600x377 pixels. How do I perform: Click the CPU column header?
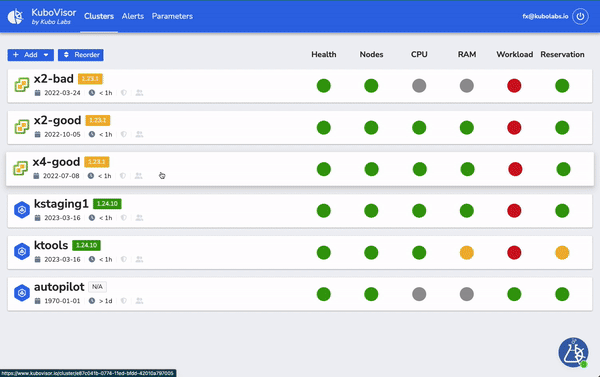pos(419,54)
